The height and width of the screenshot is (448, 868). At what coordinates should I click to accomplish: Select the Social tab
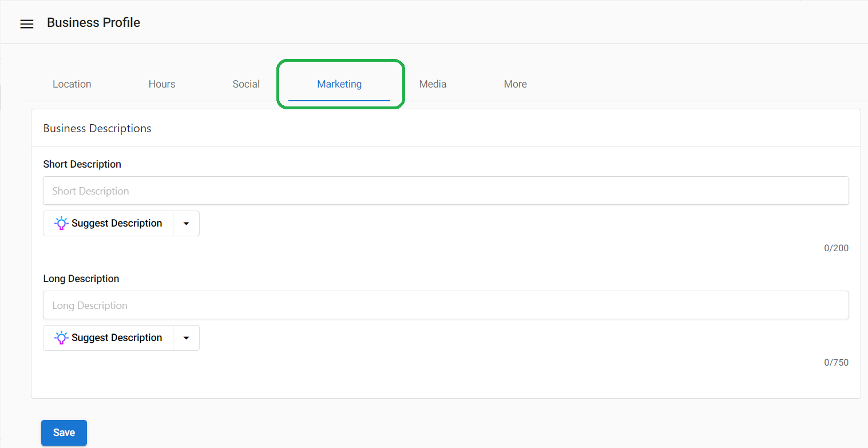tap(246, 84)
